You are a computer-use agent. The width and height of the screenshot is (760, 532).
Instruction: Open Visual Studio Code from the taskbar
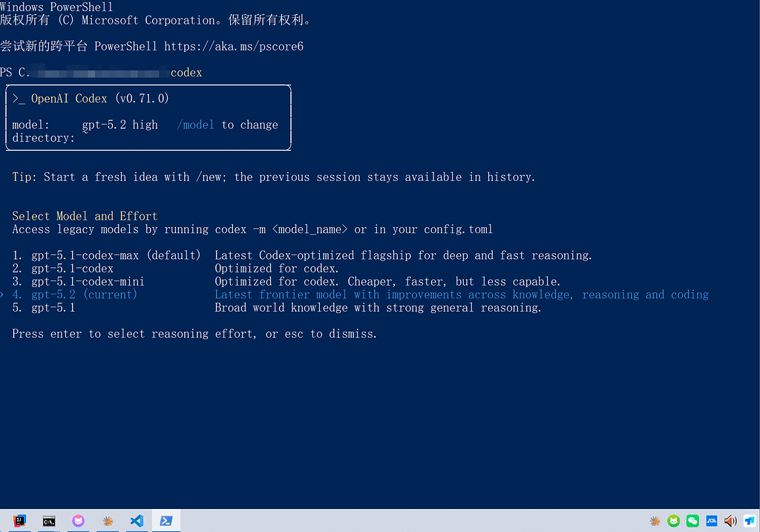[x=137, y=521]
